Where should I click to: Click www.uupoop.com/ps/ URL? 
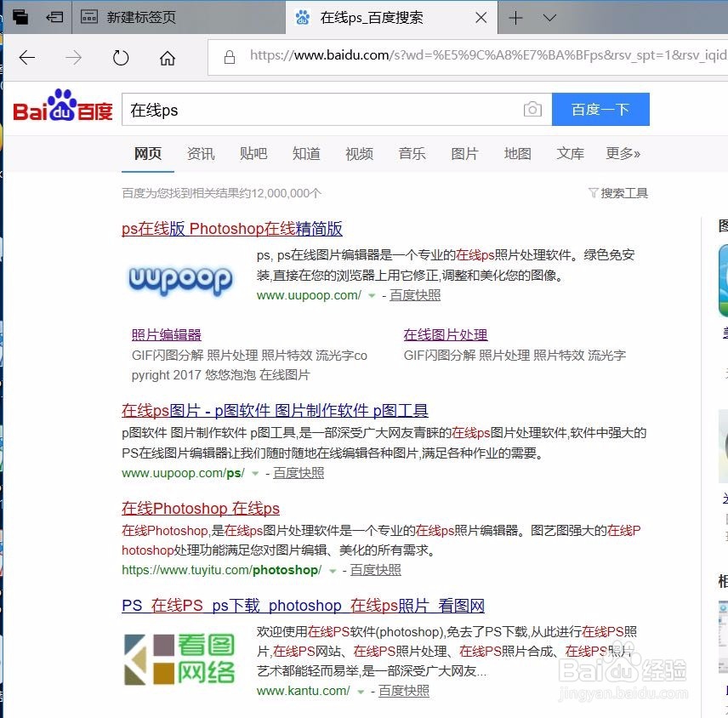183,473
